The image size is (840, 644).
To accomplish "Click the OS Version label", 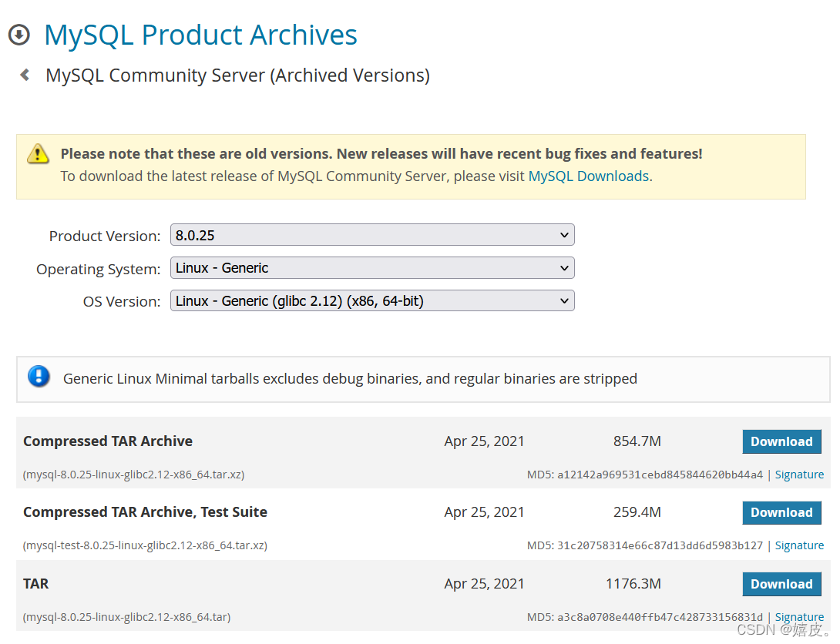I will [122, 302].
